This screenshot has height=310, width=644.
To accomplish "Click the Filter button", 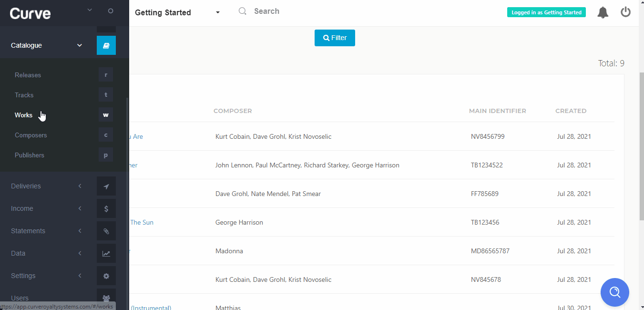I will click(335, 38).
